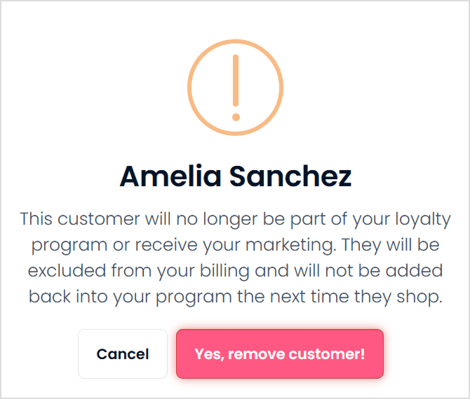Screen dimensions: 470x399
Task: Click the line mentioning billing exclusion
Action: pyautogui.click(x=235, y=271)
